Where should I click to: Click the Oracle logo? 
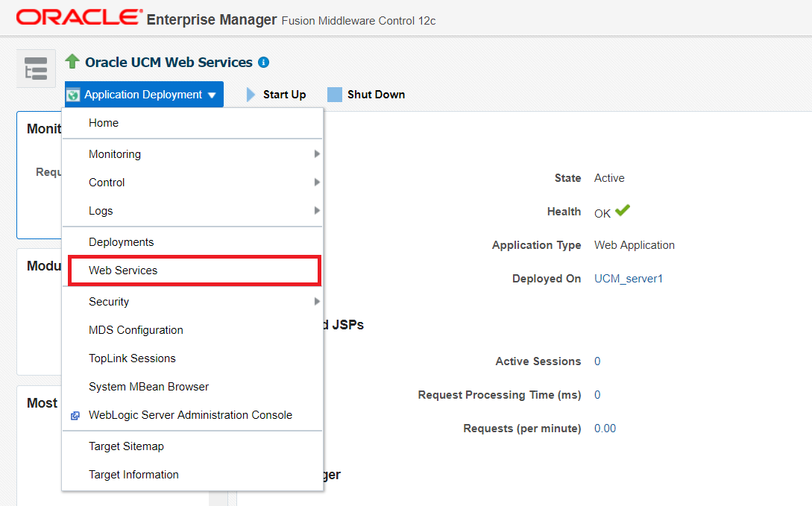80,17
